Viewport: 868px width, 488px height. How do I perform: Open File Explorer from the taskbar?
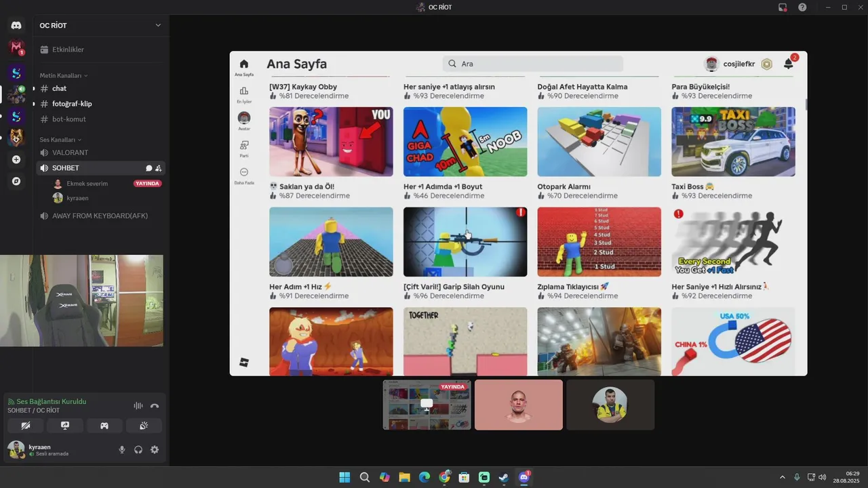click(x=404, y=477)
